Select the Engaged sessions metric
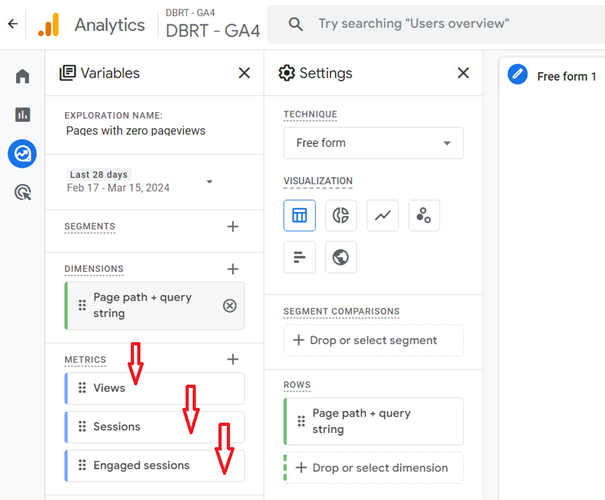Viewport: 605px width, 500px height. [155, 465]
